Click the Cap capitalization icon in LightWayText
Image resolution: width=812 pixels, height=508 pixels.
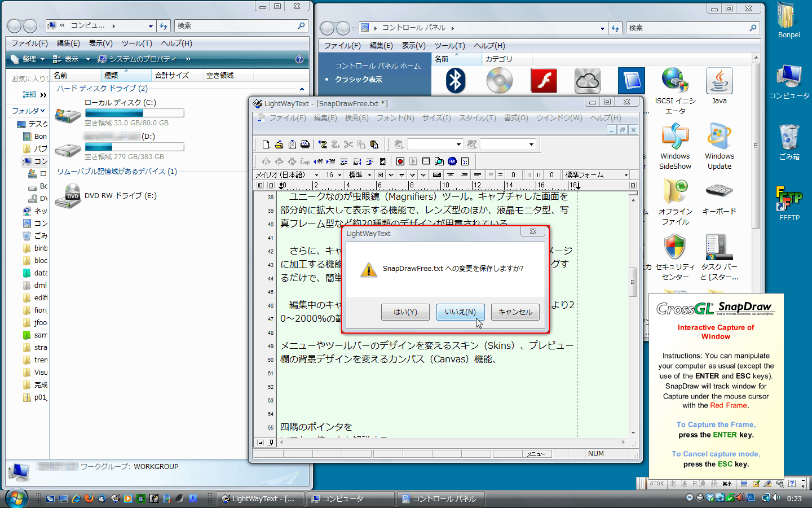click(x=305, y=161)
